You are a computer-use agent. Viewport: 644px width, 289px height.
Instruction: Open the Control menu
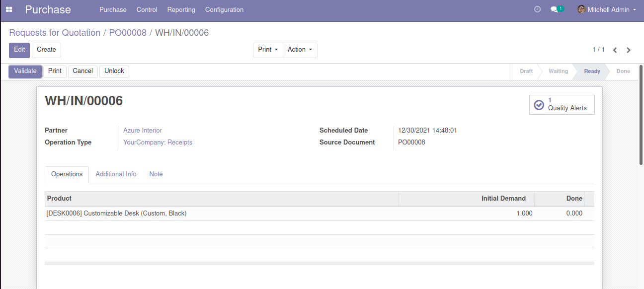click(147, 9)
